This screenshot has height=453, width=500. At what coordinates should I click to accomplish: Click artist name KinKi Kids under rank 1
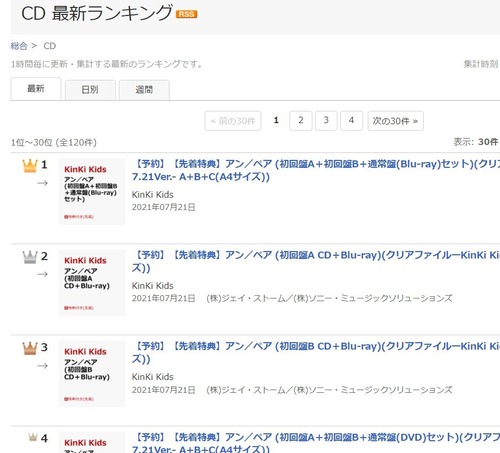(153, 195)
